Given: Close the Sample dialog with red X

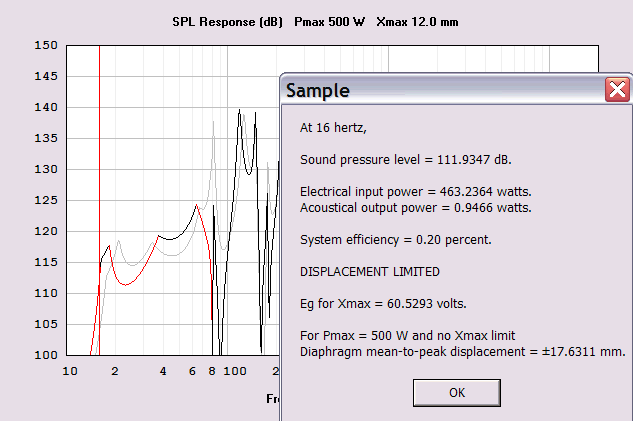Looking at the screenshot, I should (617, 90).
